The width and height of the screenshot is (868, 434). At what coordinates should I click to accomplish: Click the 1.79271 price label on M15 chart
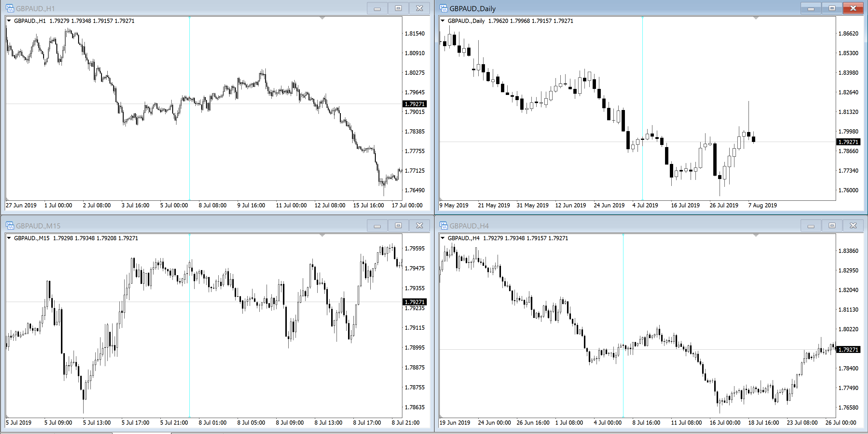[x=414, y=302]
